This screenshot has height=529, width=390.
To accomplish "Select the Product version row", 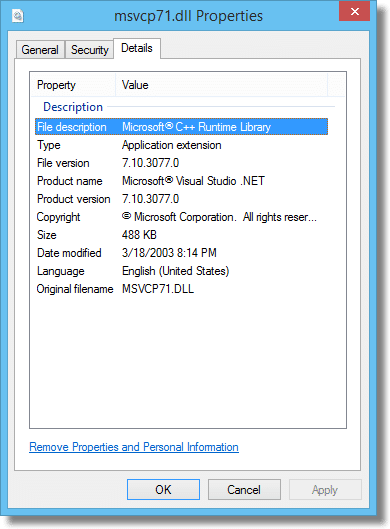I will (181, 199).
